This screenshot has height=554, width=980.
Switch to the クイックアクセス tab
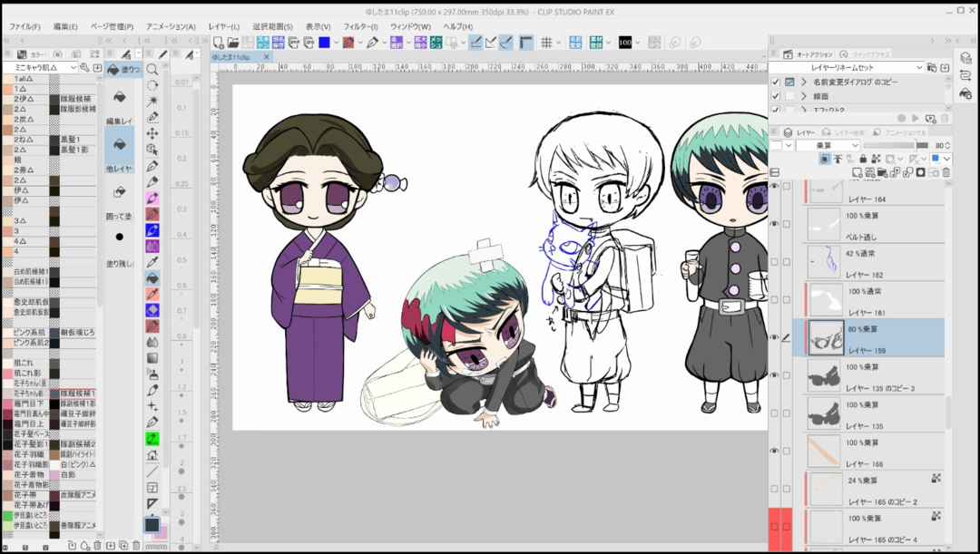pos(868,54)
